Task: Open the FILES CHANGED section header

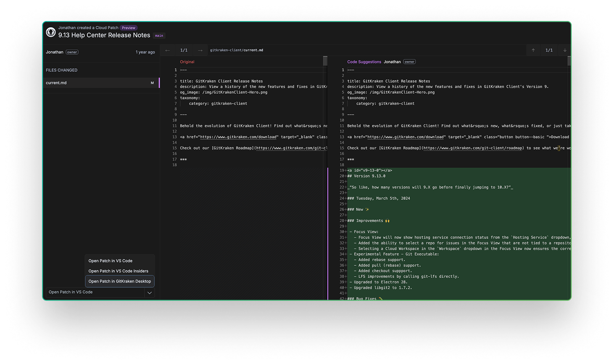Action: [61, 70]
